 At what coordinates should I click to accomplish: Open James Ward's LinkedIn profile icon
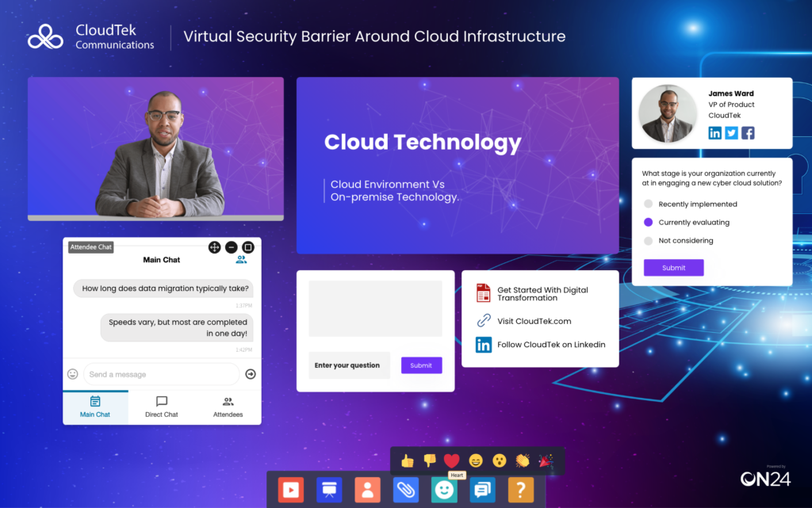714,133
